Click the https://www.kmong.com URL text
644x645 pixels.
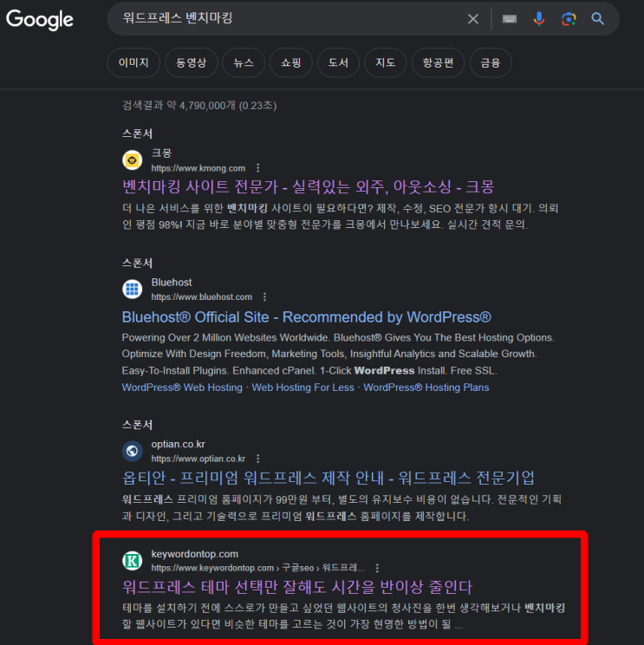tap(198, 168)
